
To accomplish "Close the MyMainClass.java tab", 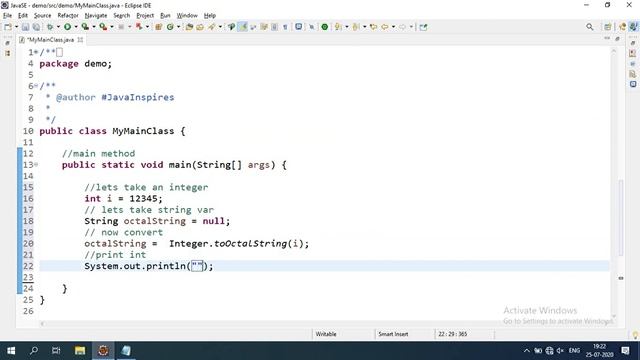I will pos(80,40).
